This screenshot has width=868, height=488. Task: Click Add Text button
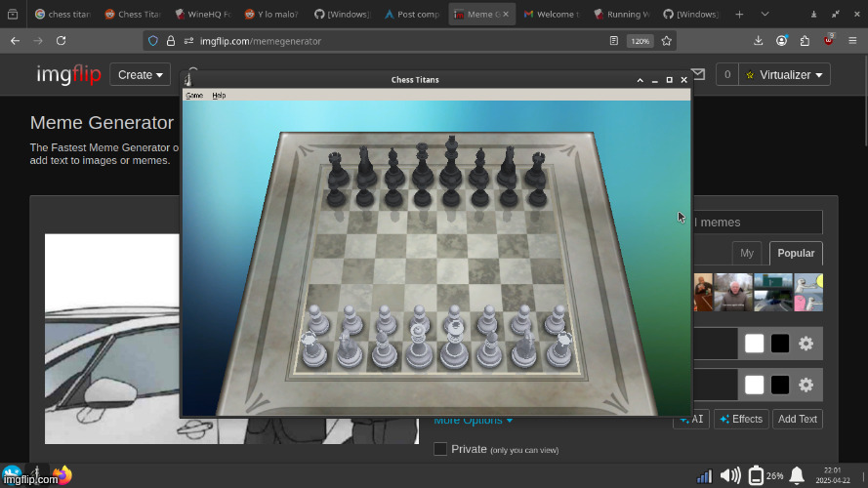coord(797,419)
